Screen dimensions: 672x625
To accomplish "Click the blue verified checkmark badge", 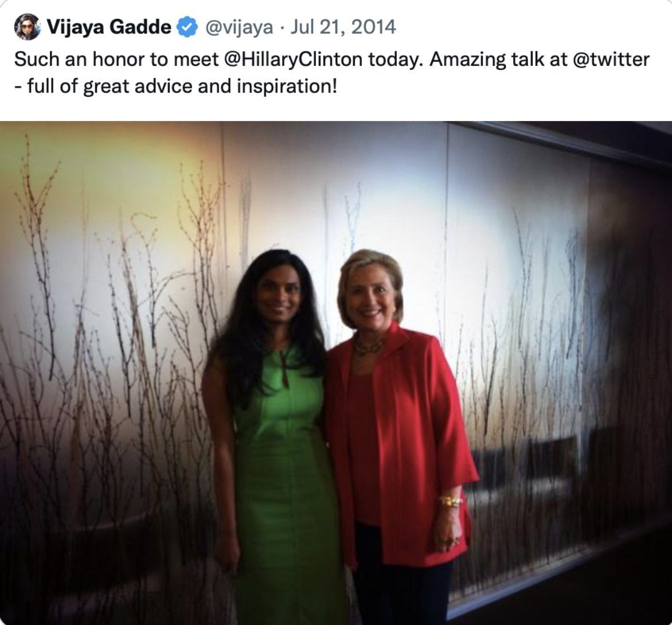I will 186,27.
